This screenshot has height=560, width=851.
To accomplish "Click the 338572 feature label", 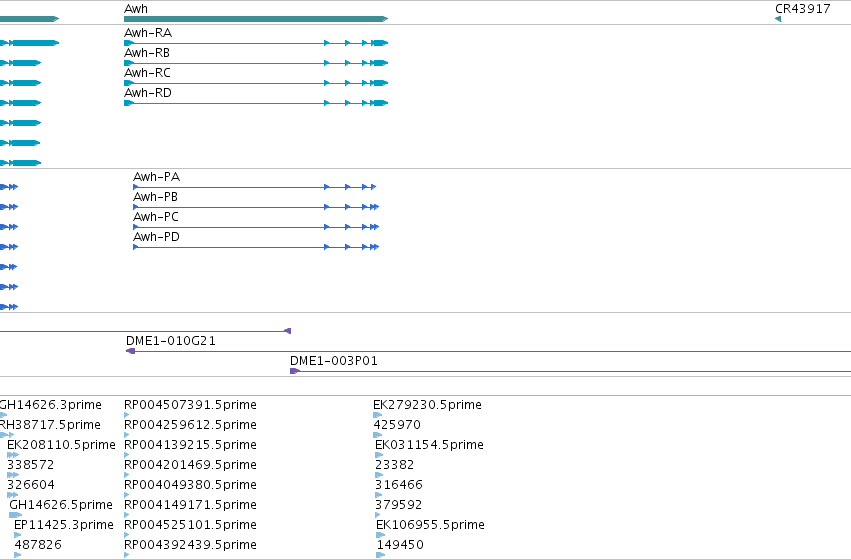I will (31, 465).
